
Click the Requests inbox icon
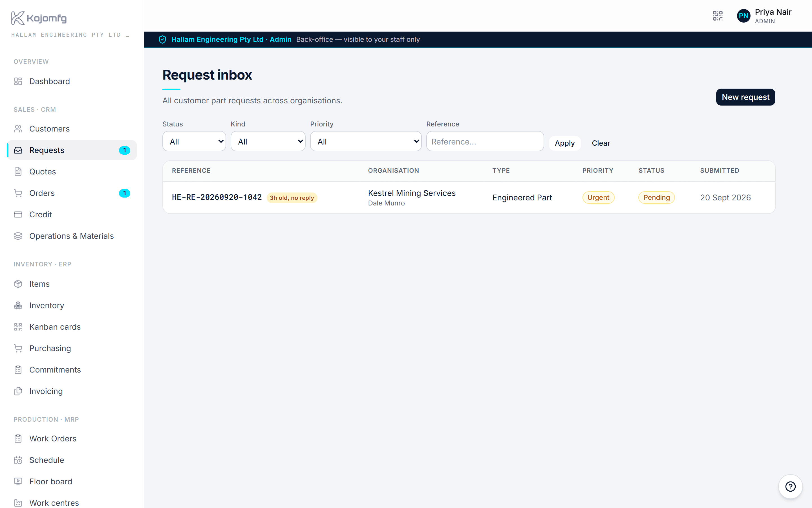click(x=18, y=150)
